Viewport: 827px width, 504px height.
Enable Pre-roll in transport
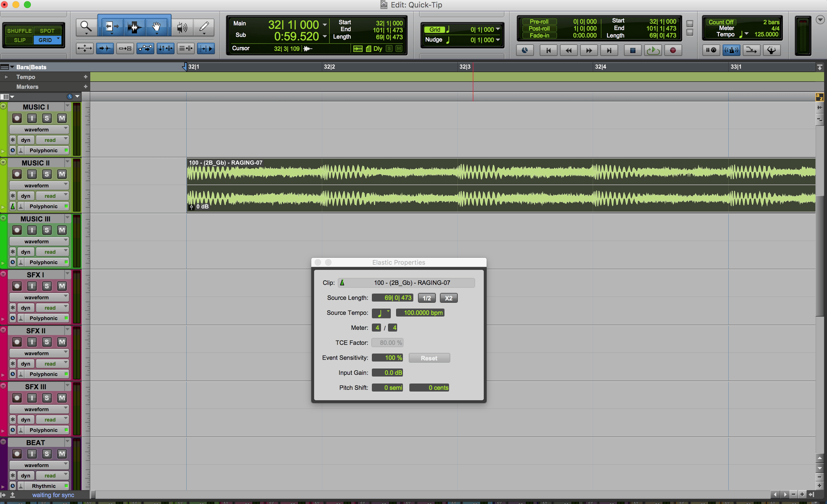pyautogui.click(x=539, y=21)
